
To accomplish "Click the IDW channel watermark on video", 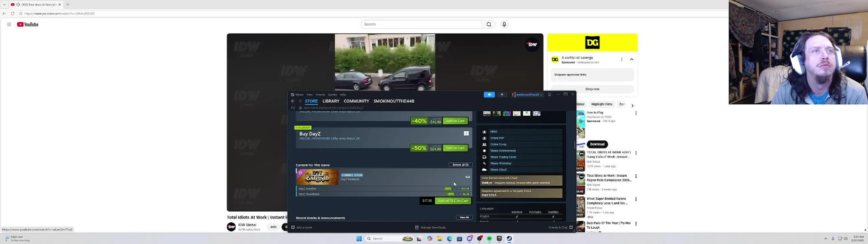I will tap(532, 44).
